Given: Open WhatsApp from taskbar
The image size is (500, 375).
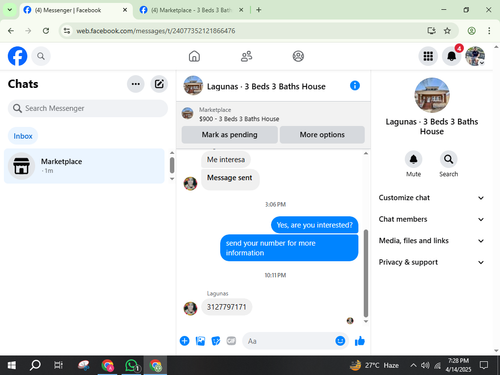Looking at the screenshot, I should [132, 365].
